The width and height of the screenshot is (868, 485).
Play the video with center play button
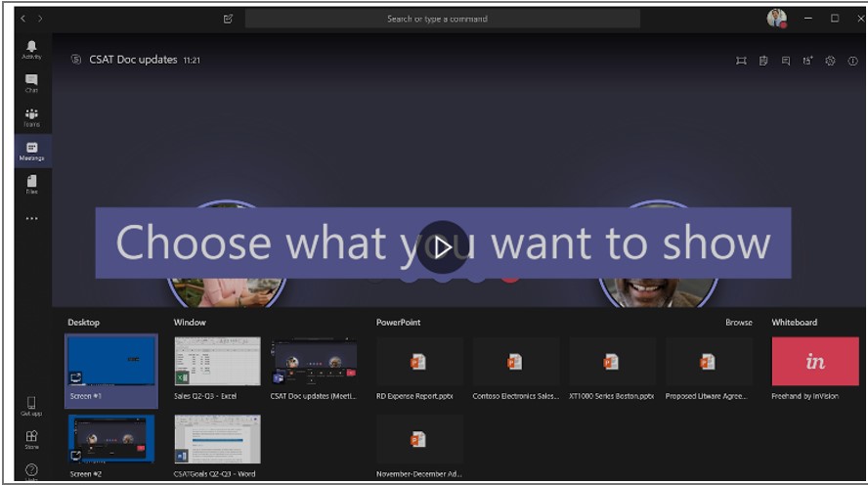tap(442, 247)
